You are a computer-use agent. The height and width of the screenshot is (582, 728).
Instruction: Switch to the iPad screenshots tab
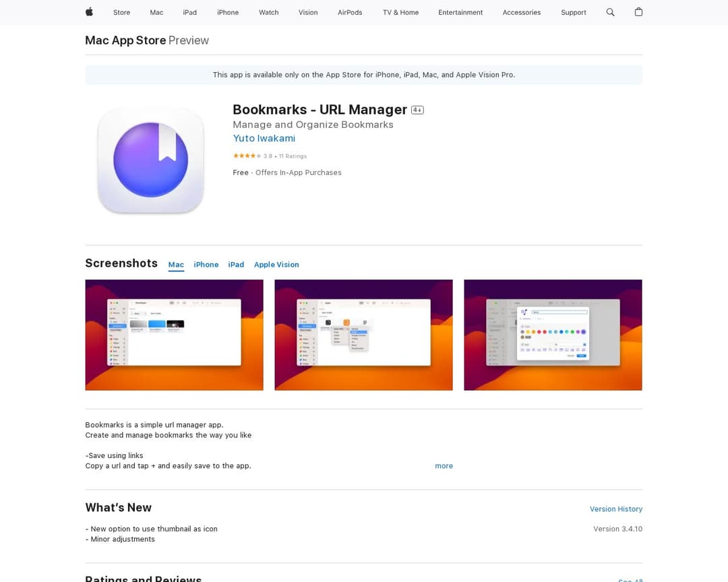[x=236, y=264]
